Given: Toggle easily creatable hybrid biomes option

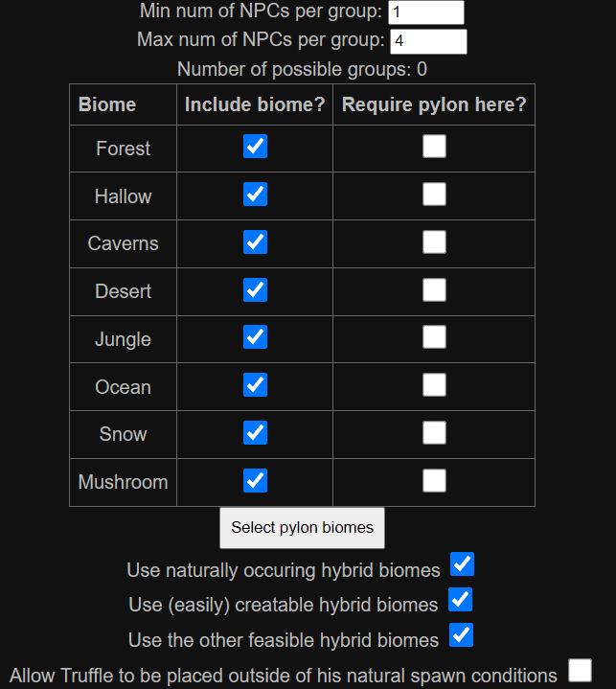Looking at the screenshot, I should point(461,601).
